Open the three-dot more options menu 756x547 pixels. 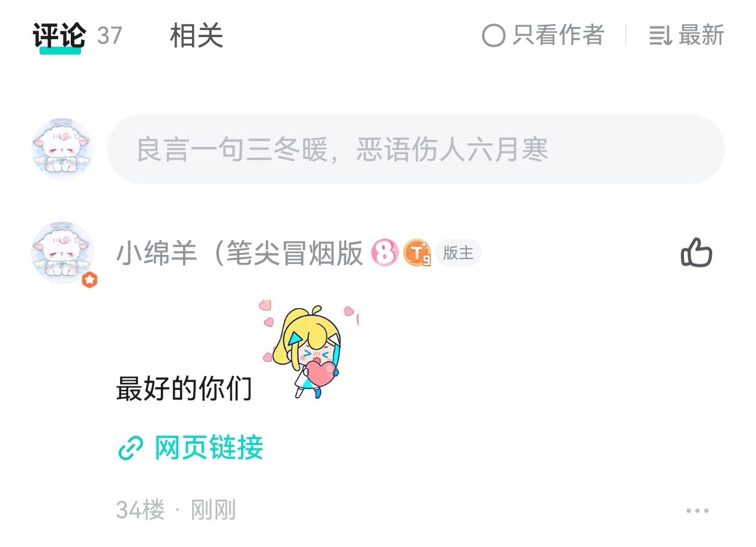coord(697,511)
